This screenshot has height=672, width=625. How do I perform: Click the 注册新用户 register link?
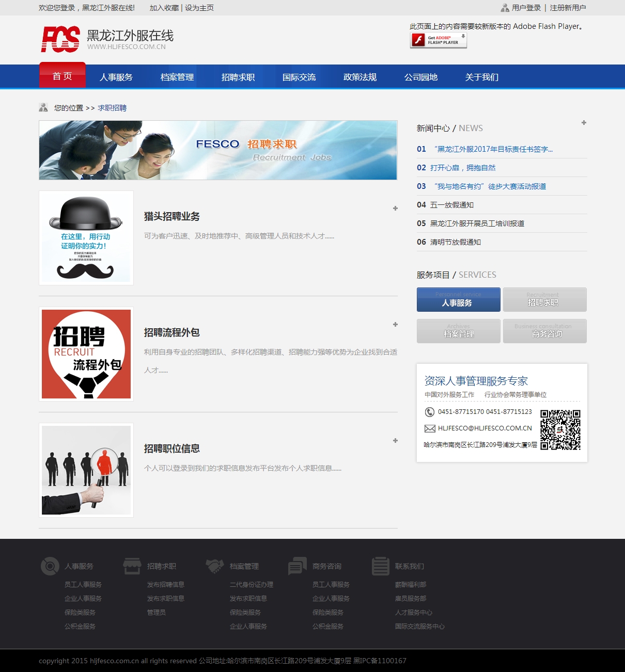tap(568, 8)
